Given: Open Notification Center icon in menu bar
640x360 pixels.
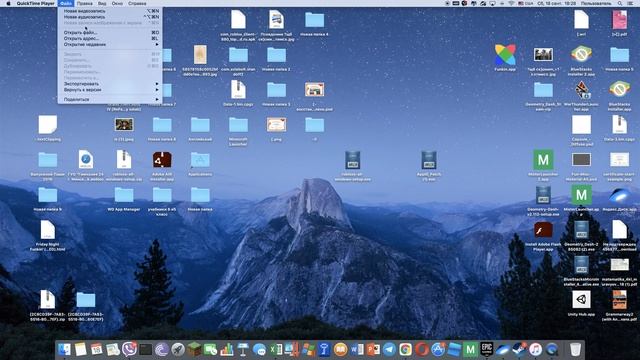Looking at the screenshot, I should point(631,3).
